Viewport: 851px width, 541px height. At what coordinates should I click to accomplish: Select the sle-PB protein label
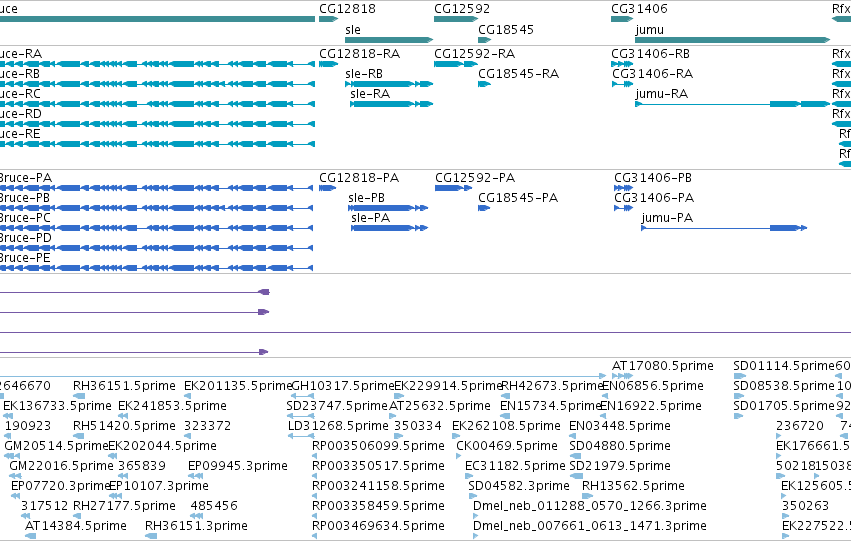pyautogui.click(x=366, y=198)
